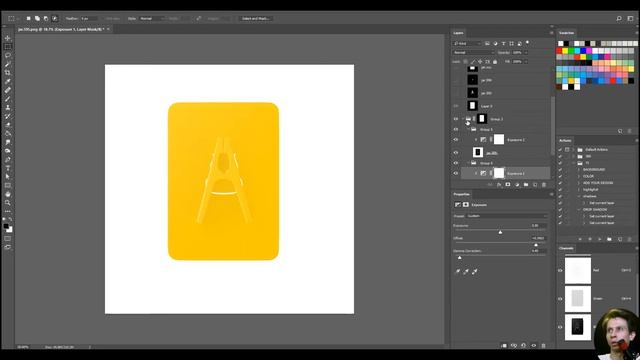Click Add layer mask icon in Layers panel
Screen dimensions: 640x360
tap(508, 184)
